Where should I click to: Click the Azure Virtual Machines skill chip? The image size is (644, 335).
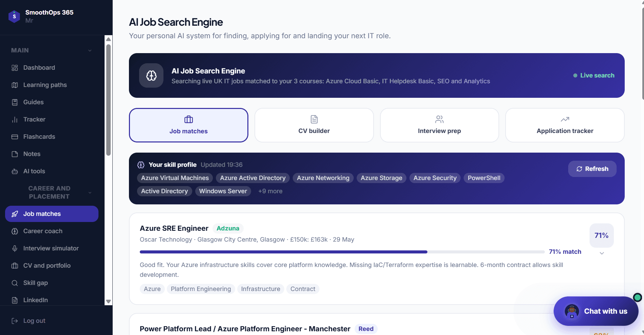point(175,178)
